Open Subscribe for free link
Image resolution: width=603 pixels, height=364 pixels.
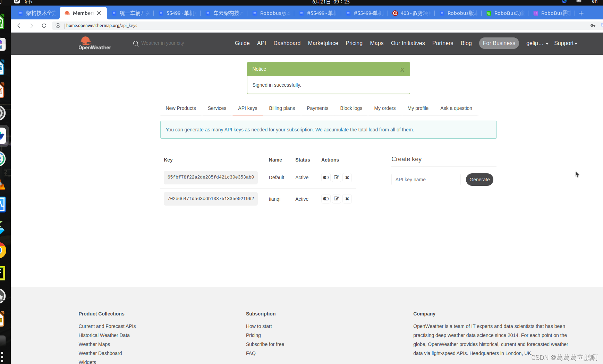[x=265, y=344]
